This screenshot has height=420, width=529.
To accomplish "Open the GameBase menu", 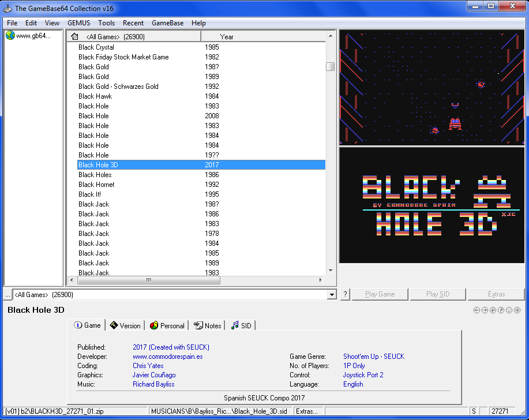I will pyautogui.click(x=167, y=23).
